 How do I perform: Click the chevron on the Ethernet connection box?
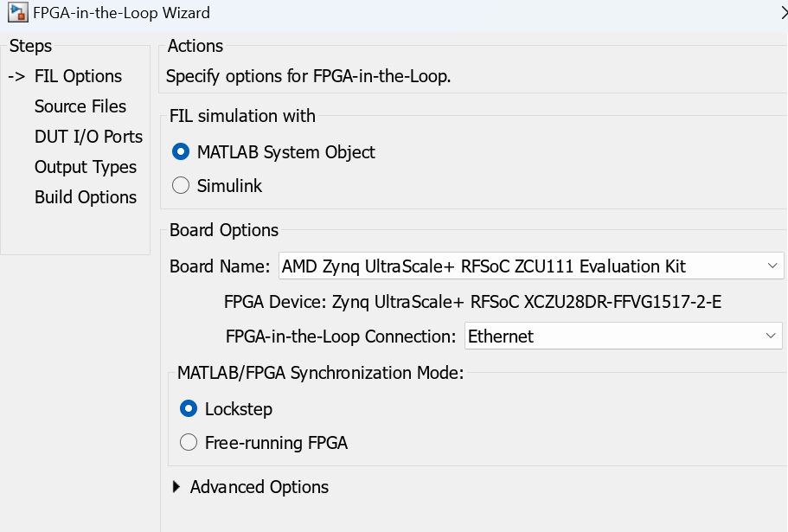point(771,336)
